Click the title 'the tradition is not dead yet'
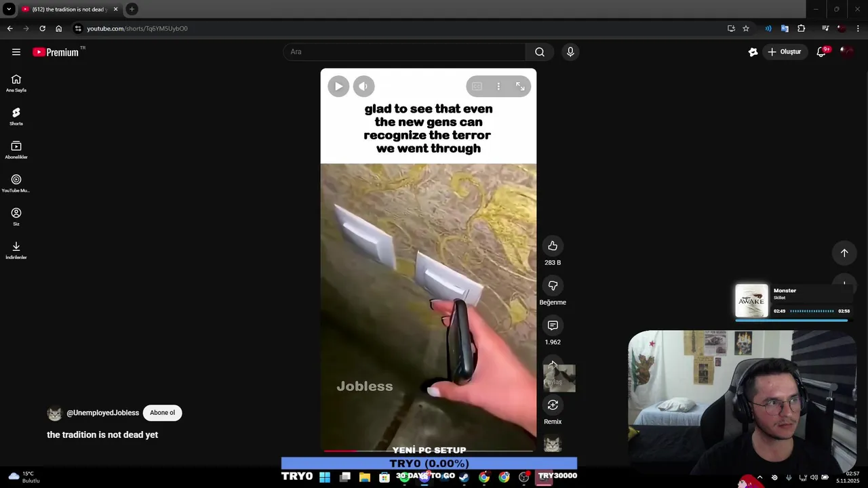 [x=102, y=434]
